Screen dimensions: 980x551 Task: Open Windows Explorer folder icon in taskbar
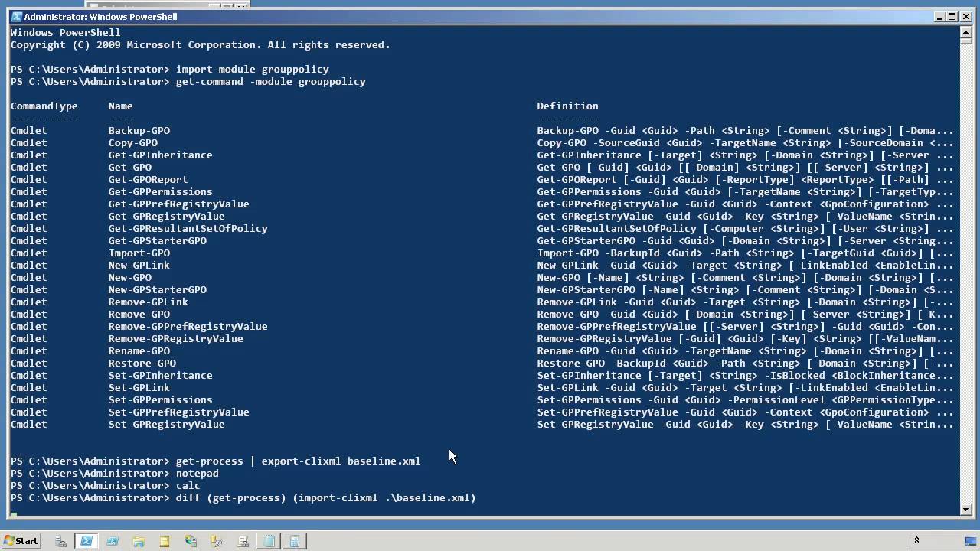coord(139,541)
